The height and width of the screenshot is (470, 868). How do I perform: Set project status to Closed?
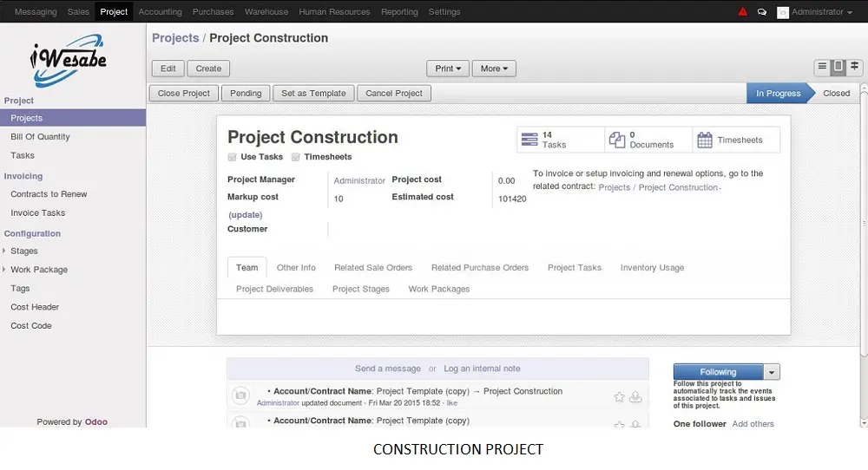pos(836,94)
